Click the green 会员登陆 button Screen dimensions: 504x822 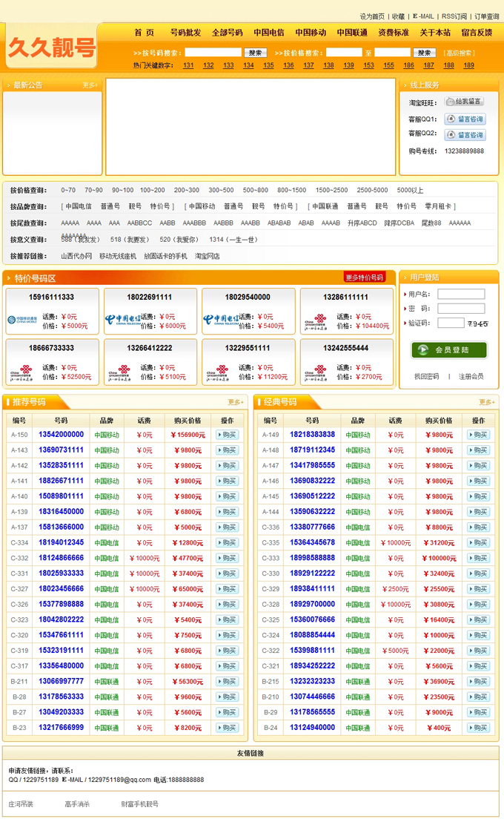point(449,350)
